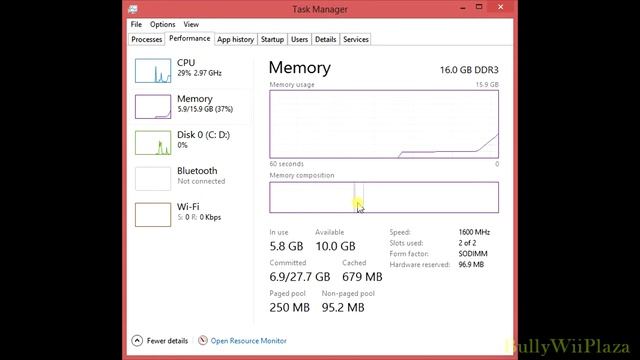Select the CPU usage mini graph
The width and height of the screenshot is (640, 360).
click(x=153, y=71)
